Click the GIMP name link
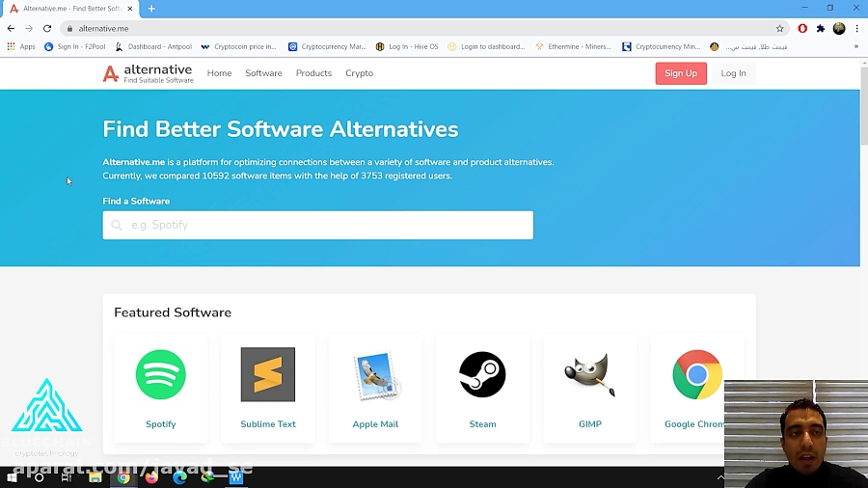The height and width of the screenshot is (488, 868). click(590, 423)
